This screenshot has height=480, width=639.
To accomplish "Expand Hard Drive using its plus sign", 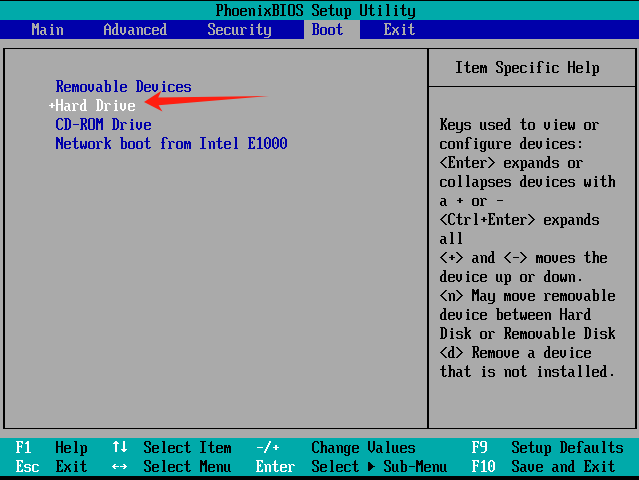I will (51, 106).
